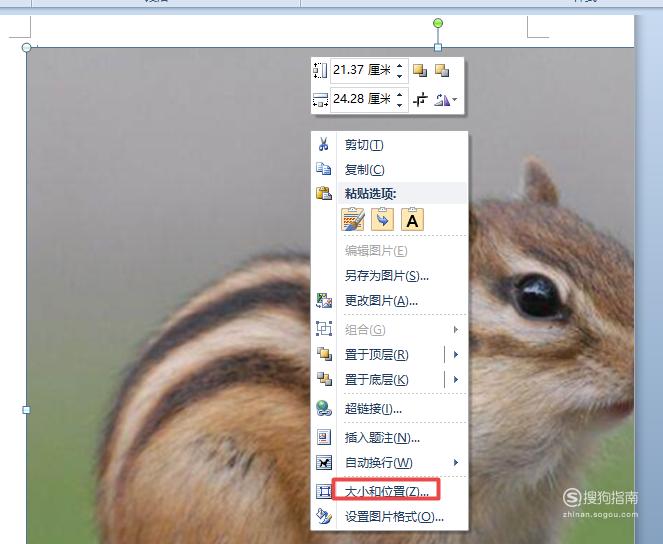Click the Insert Caption icon

click(324, 437)
